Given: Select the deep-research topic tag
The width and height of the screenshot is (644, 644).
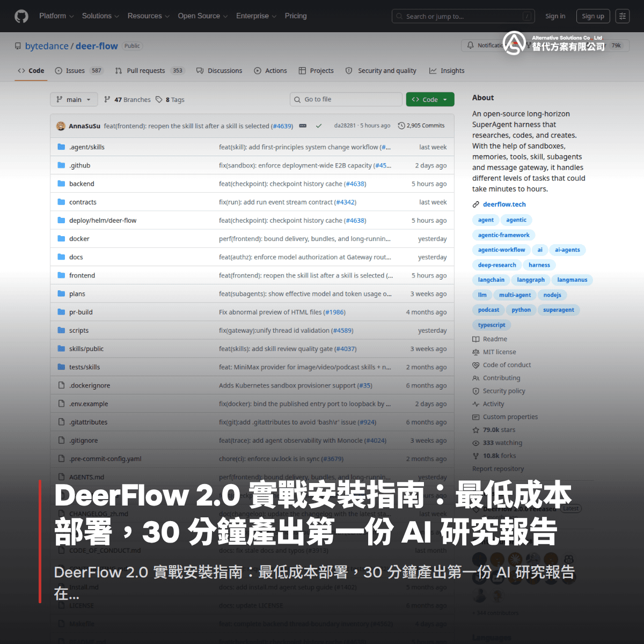Looking at the screenshot, I should [497, 265].
